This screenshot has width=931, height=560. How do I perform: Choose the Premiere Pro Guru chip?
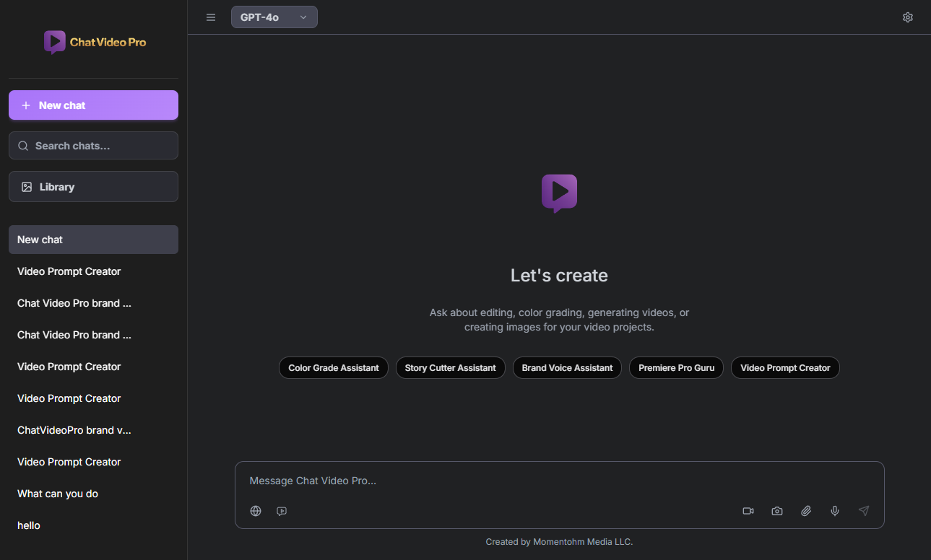click(x=676, y=368)
